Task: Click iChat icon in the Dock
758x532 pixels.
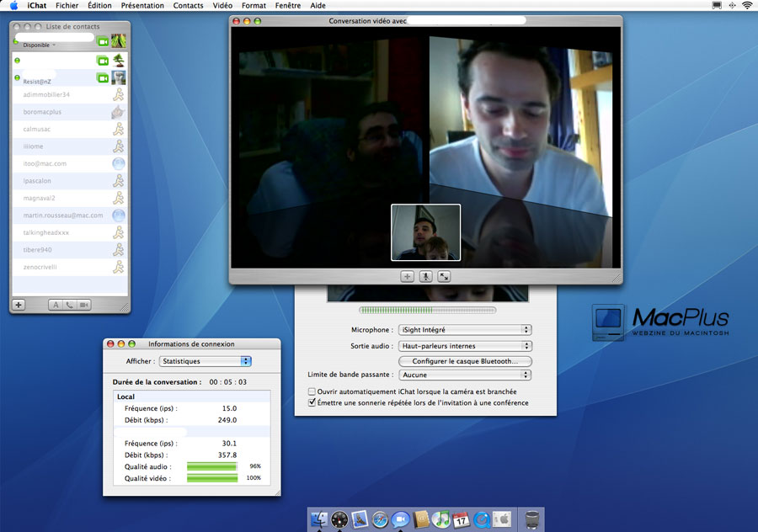Action: pyautogui.click(x=400, y=519)
